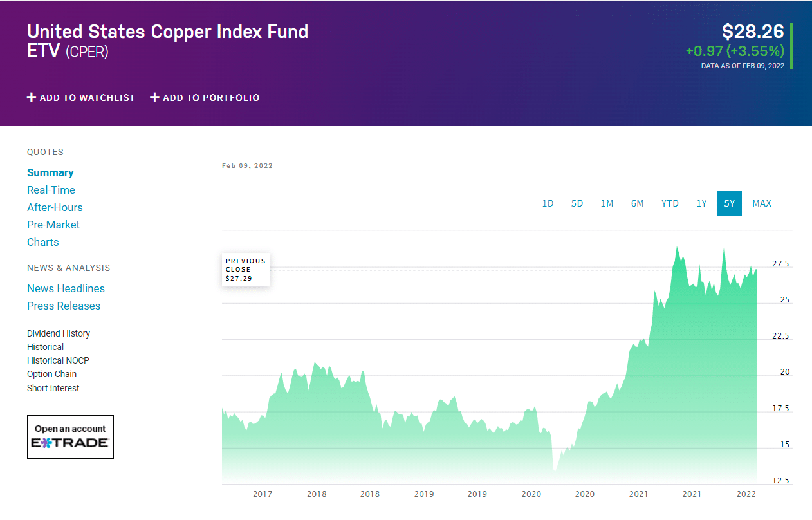Screen dimensions: 812x520
Task: Show MAX historical chart range
Action: click(762, 203)
